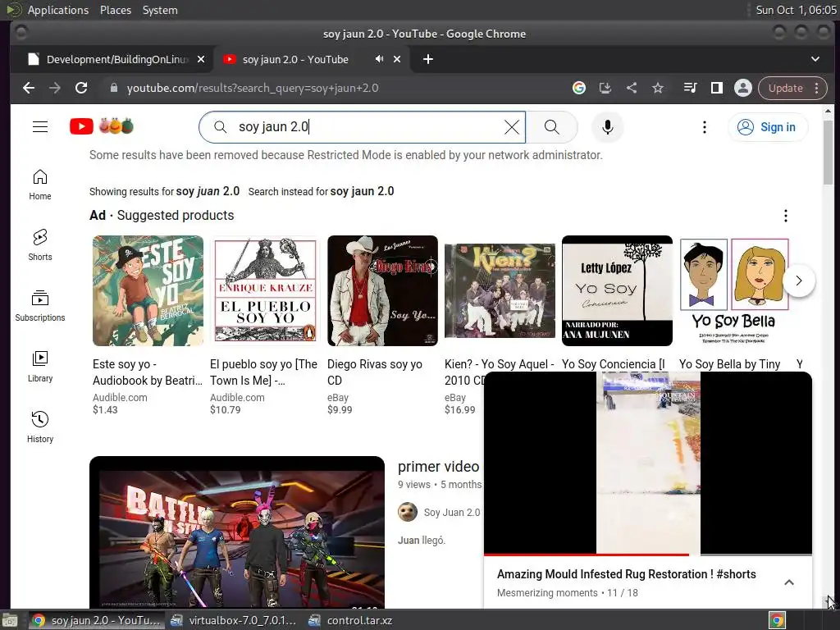Click the clock Sun Oct 1, 06:05
Viewport: 840px width, 630px height.
(796, 10)
